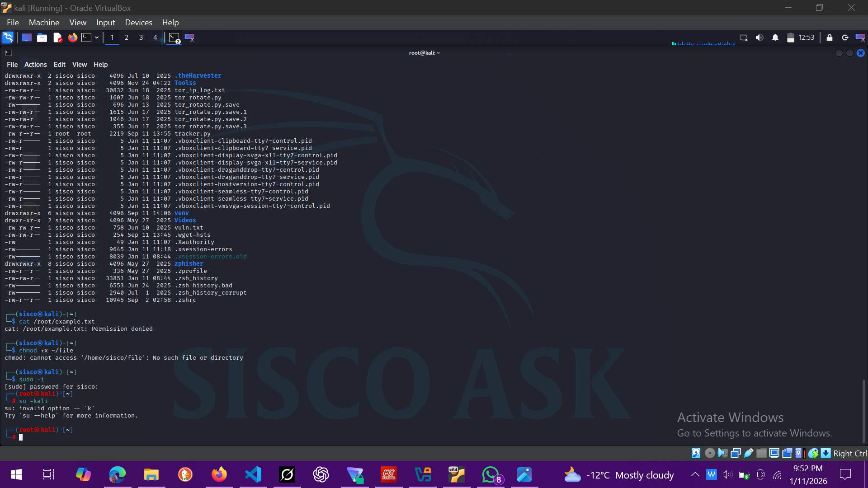Open the VirtualBox Input menu
This screenshot has height=488, width=868.
pyautogui.click(x=105, y=23)
